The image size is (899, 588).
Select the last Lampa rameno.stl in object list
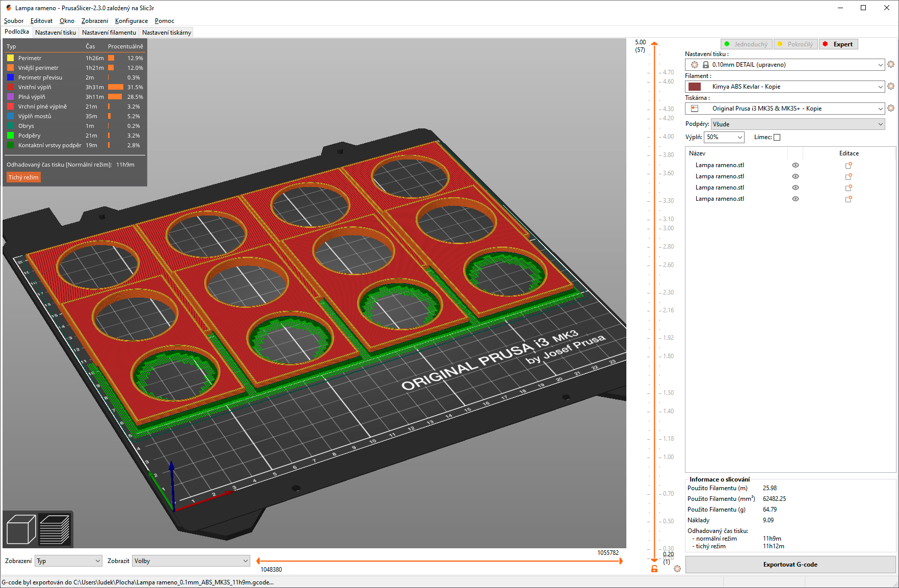(x=720, y=199)
